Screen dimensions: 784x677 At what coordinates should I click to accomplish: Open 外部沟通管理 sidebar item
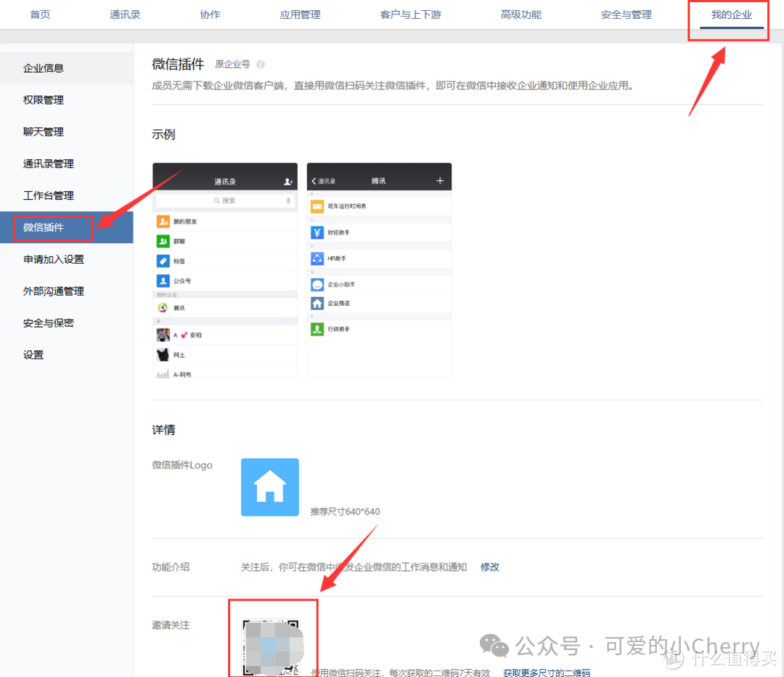pos(67,291)
